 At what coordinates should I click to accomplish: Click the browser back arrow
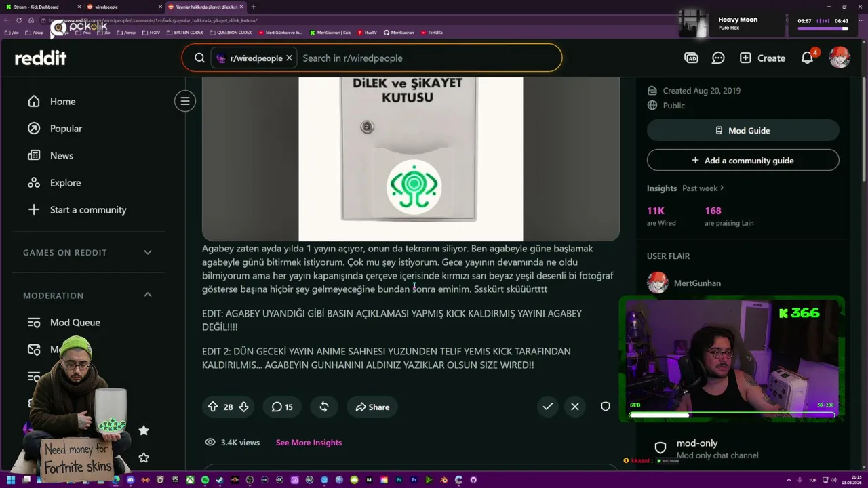7,20
